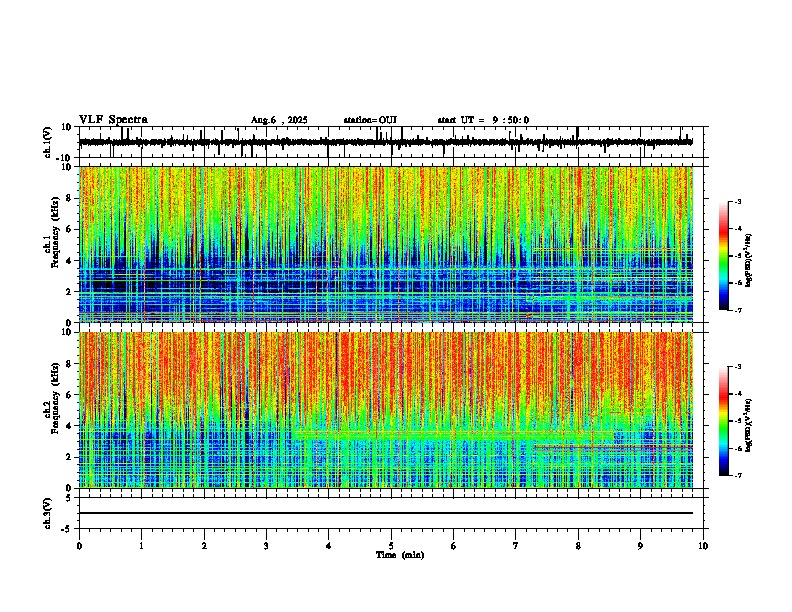This screenshot has height=612, width=792.
Task: Click the time axis tick label "8"
Action: tap(578, 546)
